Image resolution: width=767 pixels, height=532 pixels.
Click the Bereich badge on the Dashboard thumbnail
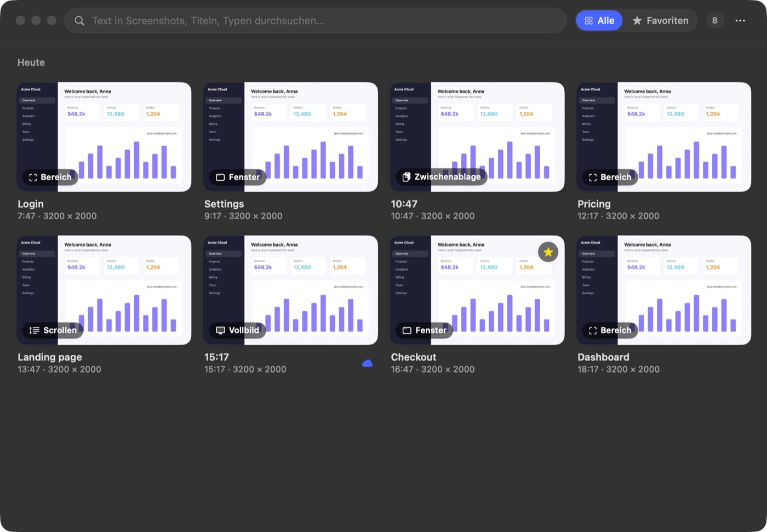click(610, 330)
